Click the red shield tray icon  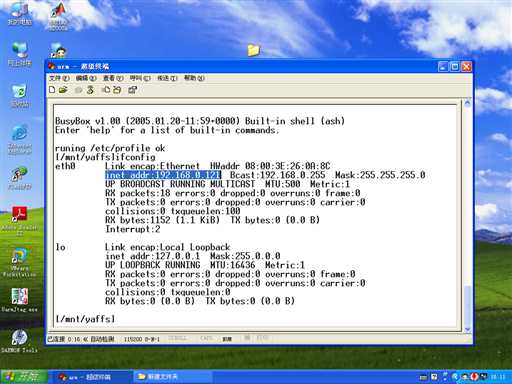[x=474, y=377]
